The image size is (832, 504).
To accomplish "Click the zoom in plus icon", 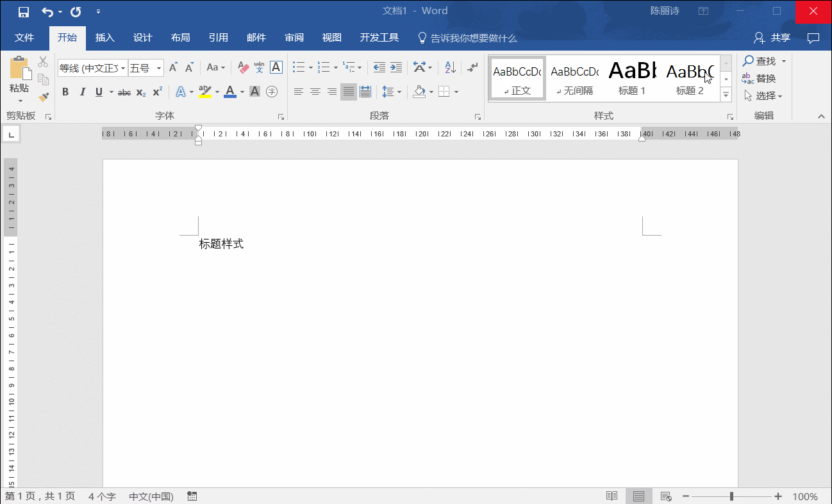I will click(778, 496).
